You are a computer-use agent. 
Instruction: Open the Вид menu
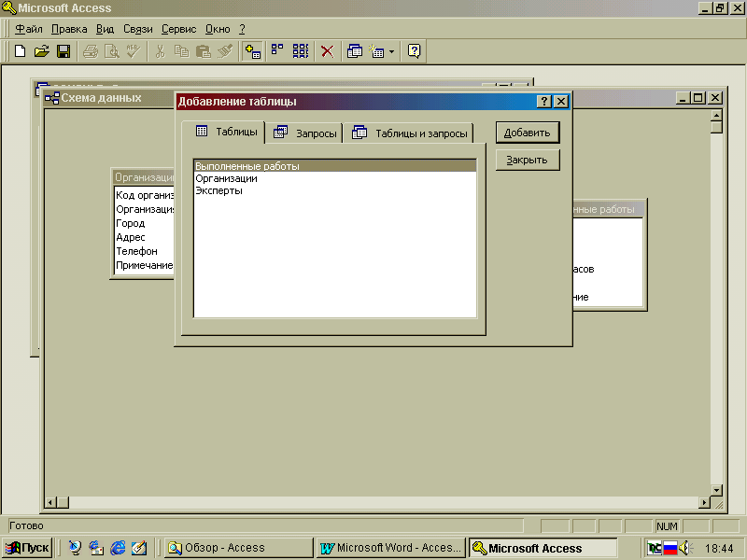click(105, 29)
